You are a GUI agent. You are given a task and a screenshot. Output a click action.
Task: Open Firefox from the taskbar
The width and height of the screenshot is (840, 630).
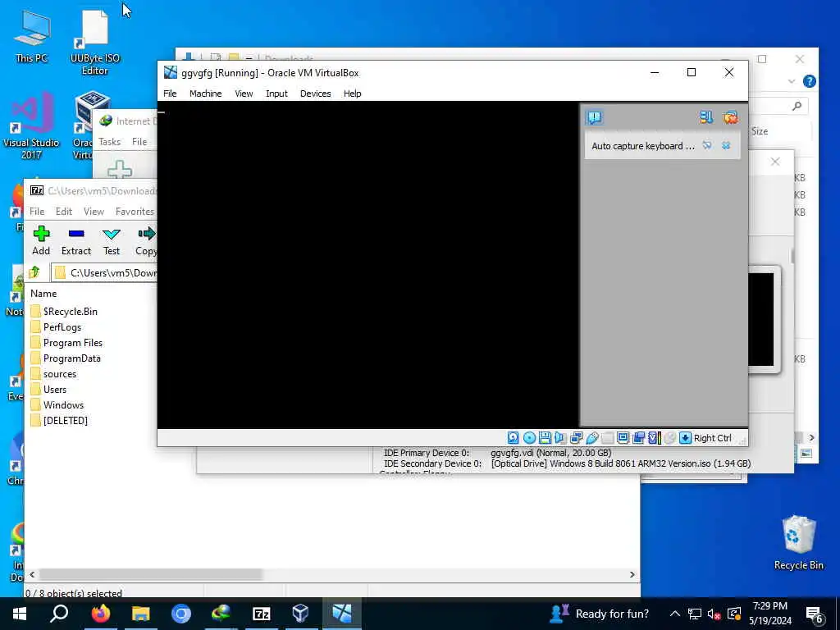click(x=100, y=614)
